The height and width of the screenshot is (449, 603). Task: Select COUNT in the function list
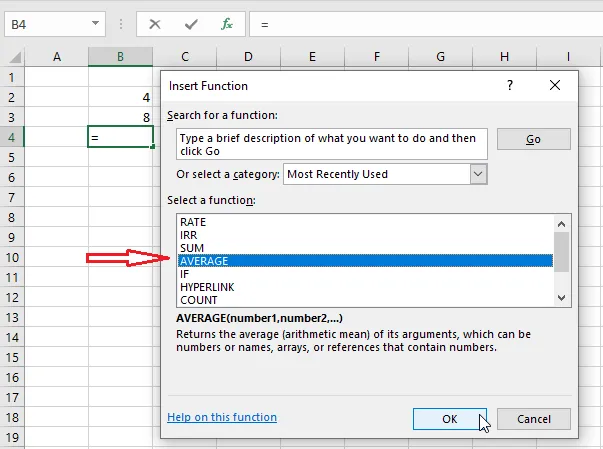365,300
